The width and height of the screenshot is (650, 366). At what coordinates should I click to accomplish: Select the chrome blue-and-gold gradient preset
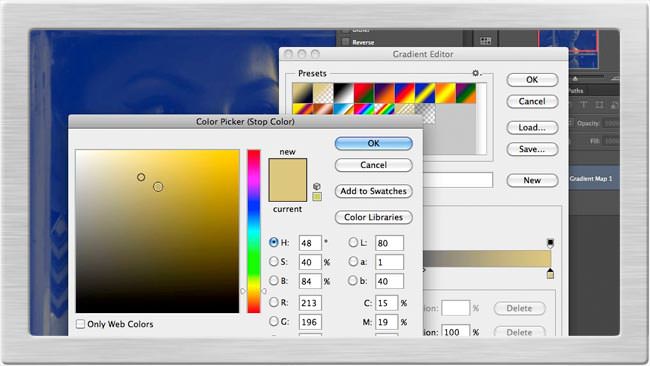pos(343,109)
